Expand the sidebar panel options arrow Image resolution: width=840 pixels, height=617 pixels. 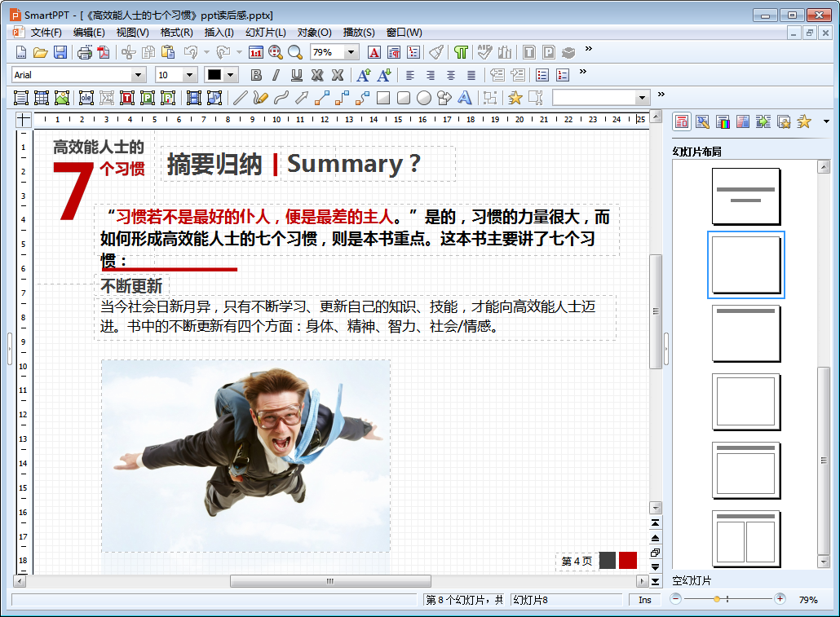coord(826,121)
